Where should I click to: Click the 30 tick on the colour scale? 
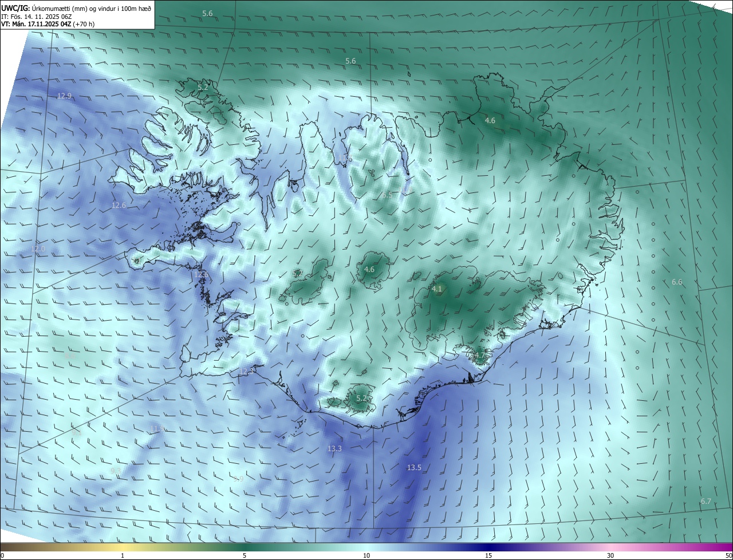tap(610, 555)
